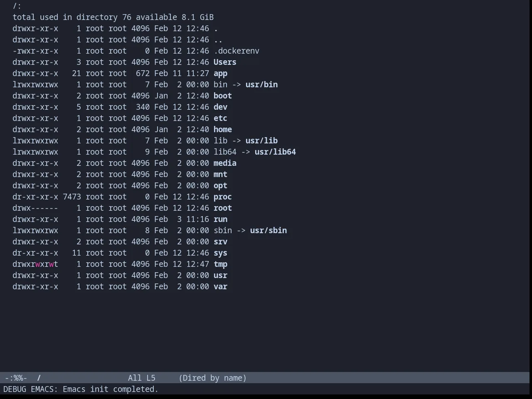This screenshot has height=399, width=532.
Task: Click the usr/lib64 symlink target
Action: (275, 152)
